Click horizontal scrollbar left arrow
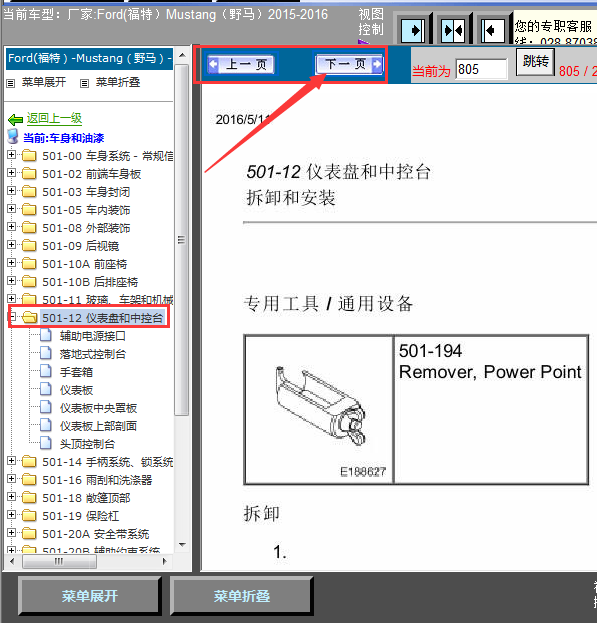Screen dimensions: 597x623 pos(12,561)
